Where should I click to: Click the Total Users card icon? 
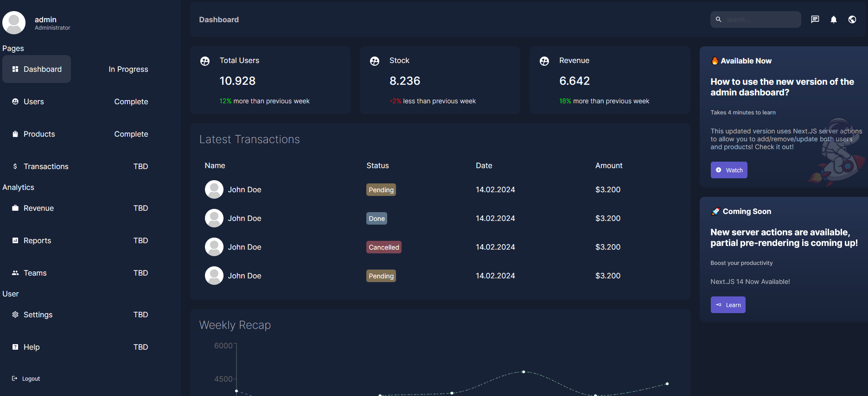click(x=205, y=61)
